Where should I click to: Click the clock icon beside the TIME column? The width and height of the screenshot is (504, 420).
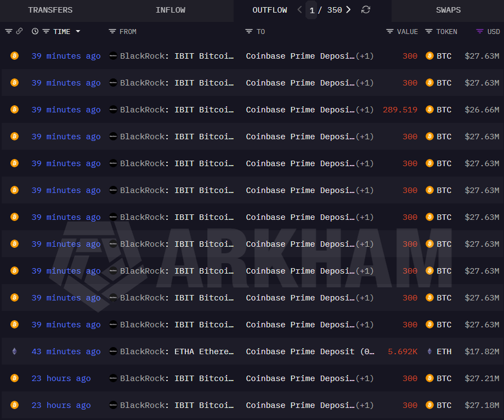pyautogui.click(x=35, y=31)
